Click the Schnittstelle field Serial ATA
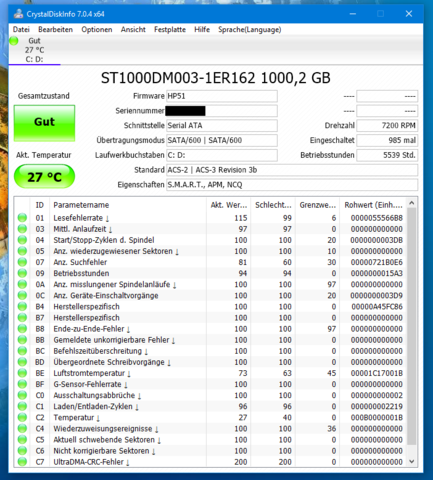This screenshot has height=480, width=433. pos(222,126)
